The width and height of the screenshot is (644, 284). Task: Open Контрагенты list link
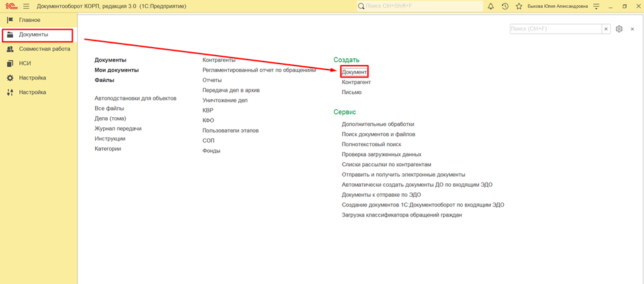(x=219, y=60)
